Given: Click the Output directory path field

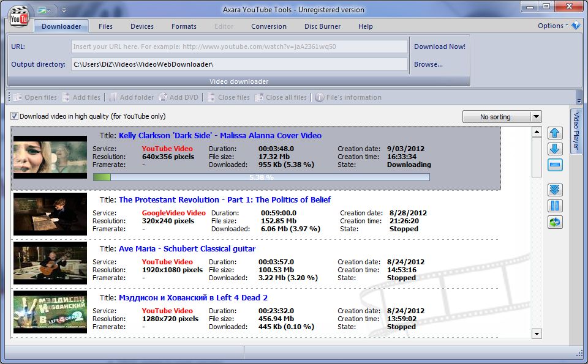Looking at the screenshot, I should (239, 64).
